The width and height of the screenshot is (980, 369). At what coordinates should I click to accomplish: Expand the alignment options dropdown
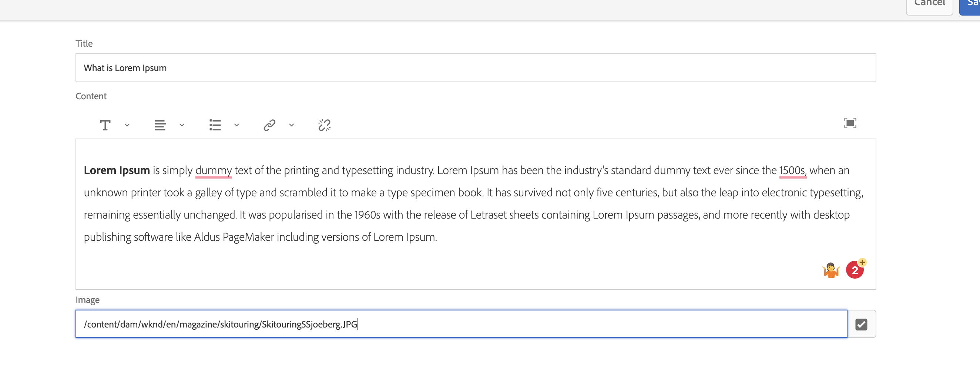pyautogui.click(x=182, y=125)
